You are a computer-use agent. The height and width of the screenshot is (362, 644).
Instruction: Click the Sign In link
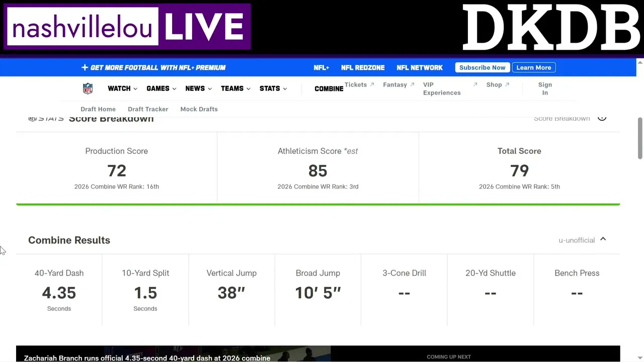[x=545, y=88]
